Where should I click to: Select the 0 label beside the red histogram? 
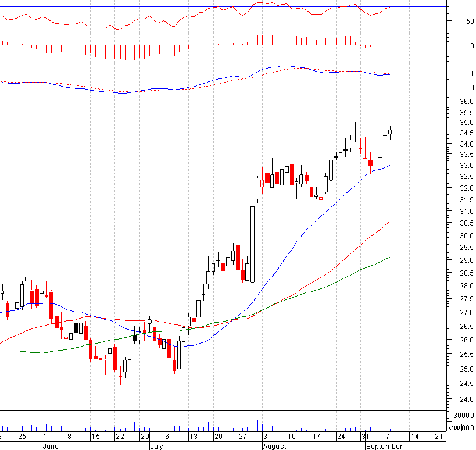(x=472, y=46)
